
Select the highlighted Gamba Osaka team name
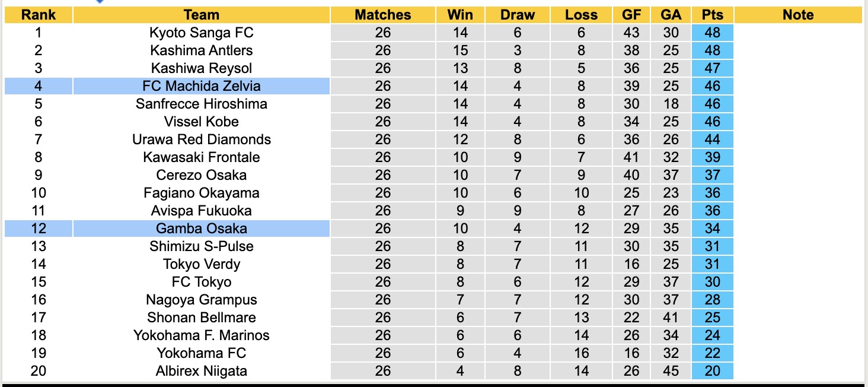point(201,229)
